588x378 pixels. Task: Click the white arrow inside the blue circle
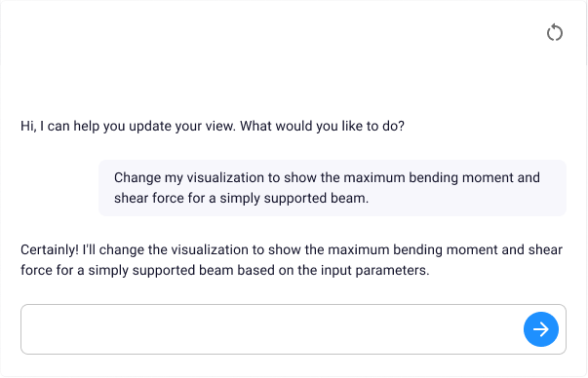pos(541,329)
